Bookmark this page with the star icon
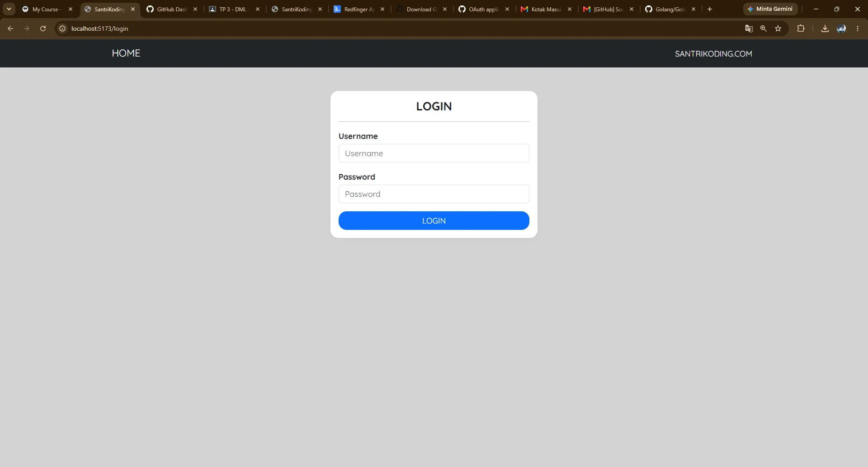The height and width of the screenshot is (467, 868). click(778, 29)
